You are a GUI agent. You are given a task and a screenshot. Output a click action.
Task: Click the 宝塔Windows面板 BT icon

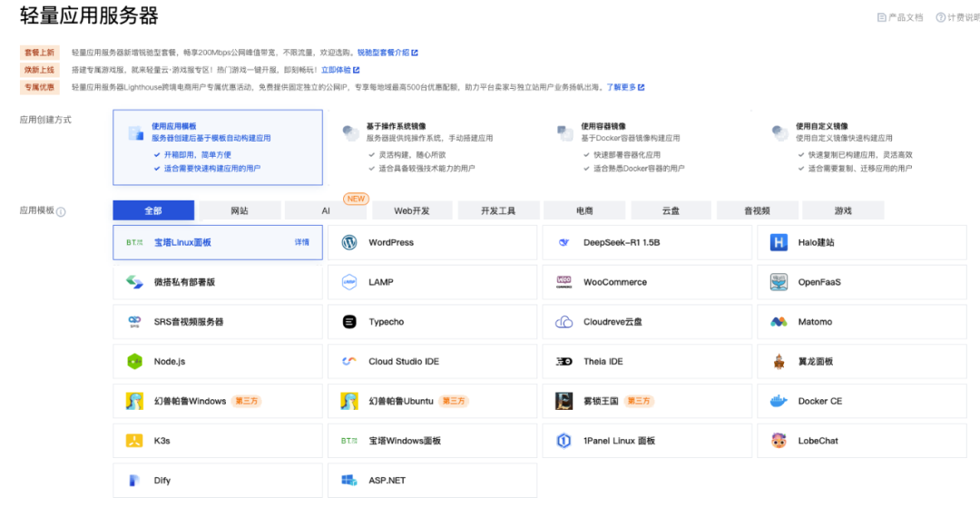(x=349, y=441)
